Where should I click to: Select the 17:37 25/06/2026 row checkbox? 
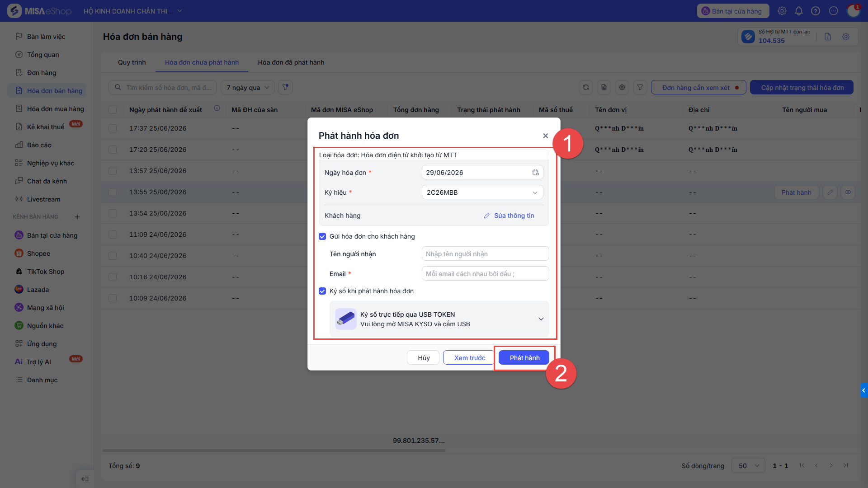[113, 128]
